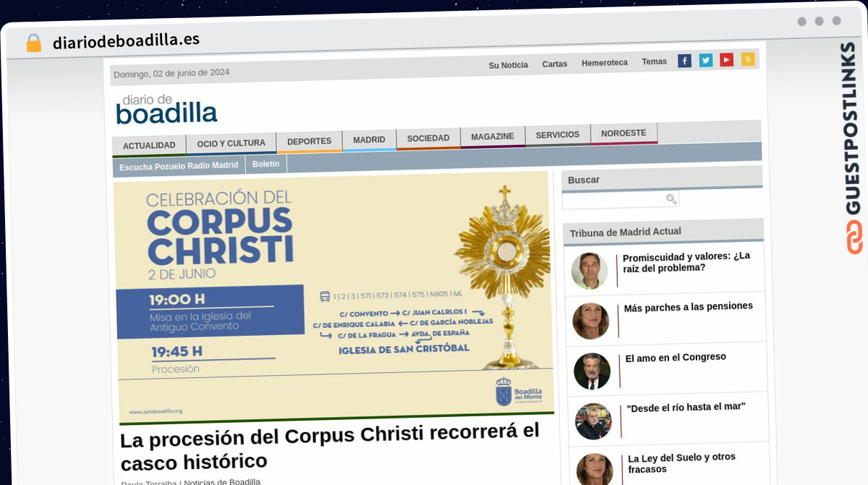This screenshot has width=868, height=485.
Task: Click author photo beside 'Más parches a las pensiones'
Action: (591, 321)
